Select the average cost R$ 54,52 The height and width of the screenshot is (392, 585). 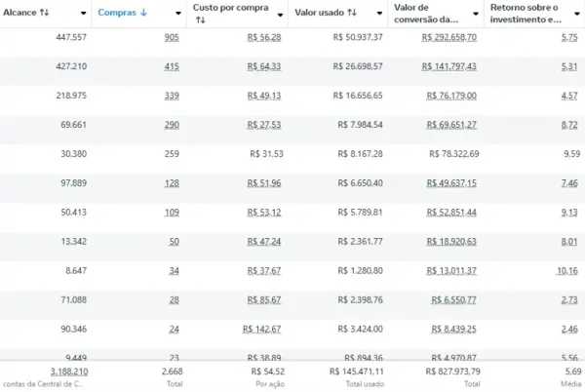(268, 372)
